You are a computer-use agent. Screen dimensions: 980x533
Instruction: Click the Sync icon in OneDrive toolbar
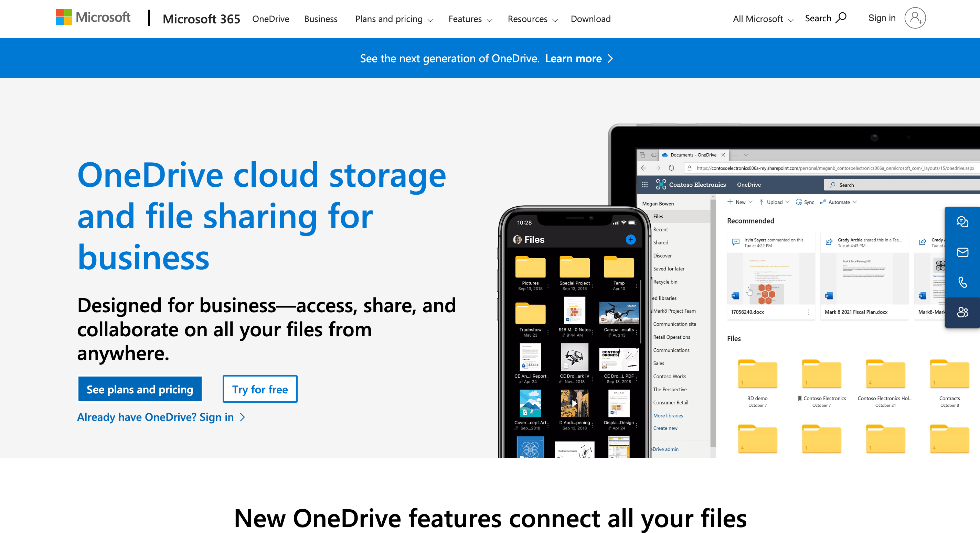point(799,202)
